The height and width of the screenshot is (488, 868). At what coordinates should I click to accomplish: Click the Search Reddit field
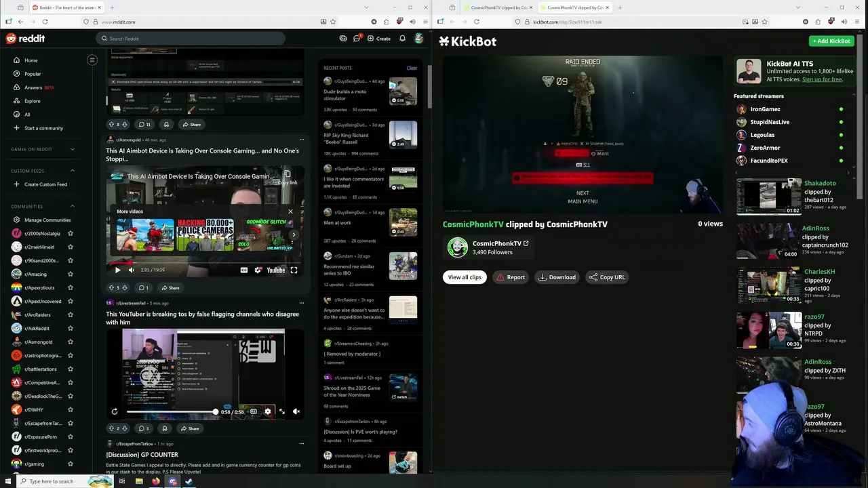point(190,39)
